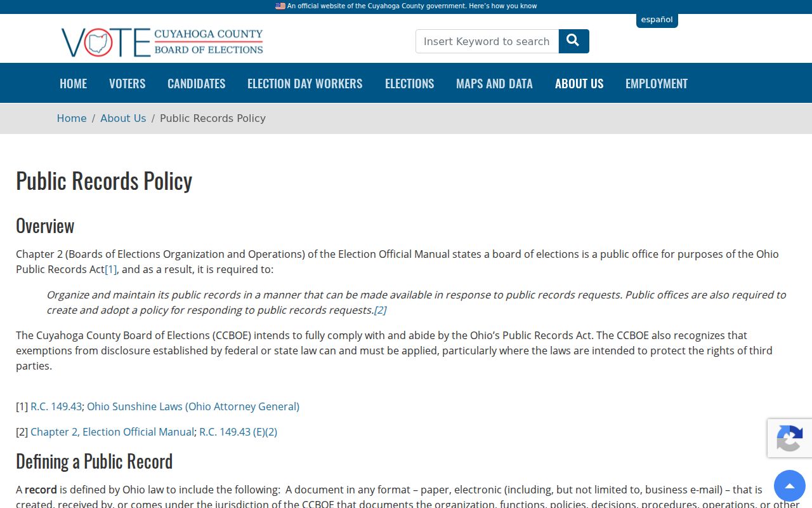The image size is (812, 508).
Task: Open the Ohio Sunshine Laws link
Action: [193, 406]
